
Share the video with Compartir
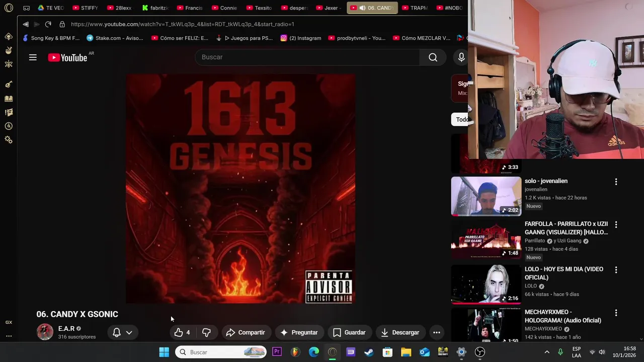[x=246, y=332]
